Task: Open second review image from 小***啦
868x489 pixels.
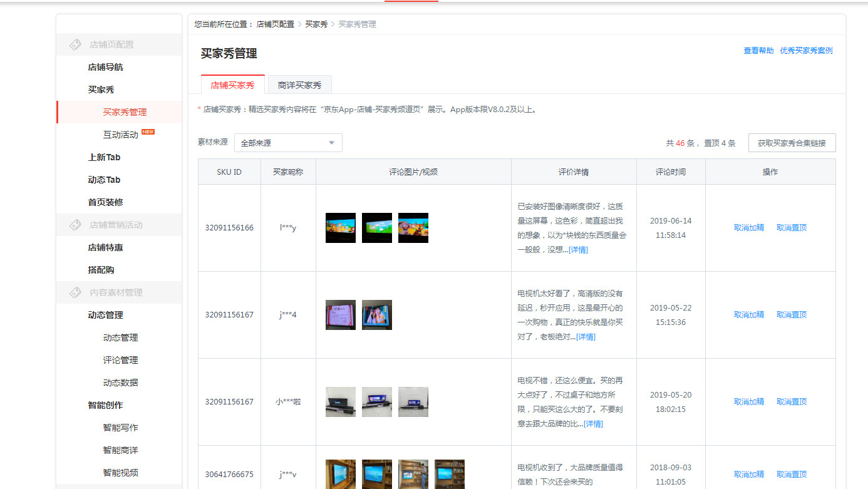Action: pos(377,402)
